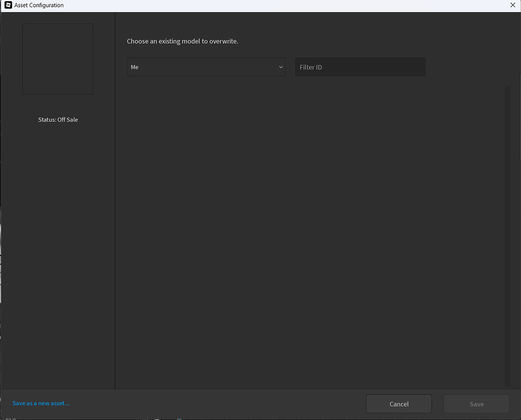The height and width of the screenshot is (420, 521).
Task: Click the "Choose an existing model to overwrite" heading
Action: pos(182,41)
